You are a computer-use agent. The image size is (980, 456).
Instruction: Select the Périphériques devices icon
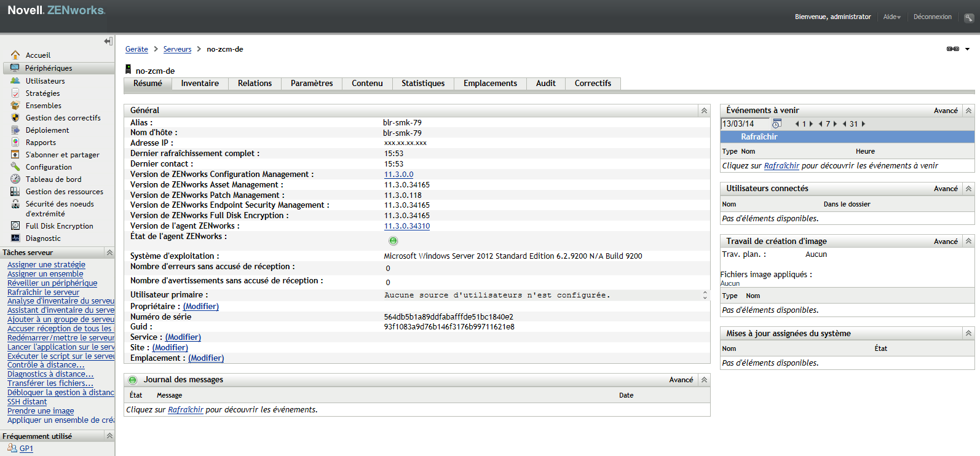coord(15,68)
